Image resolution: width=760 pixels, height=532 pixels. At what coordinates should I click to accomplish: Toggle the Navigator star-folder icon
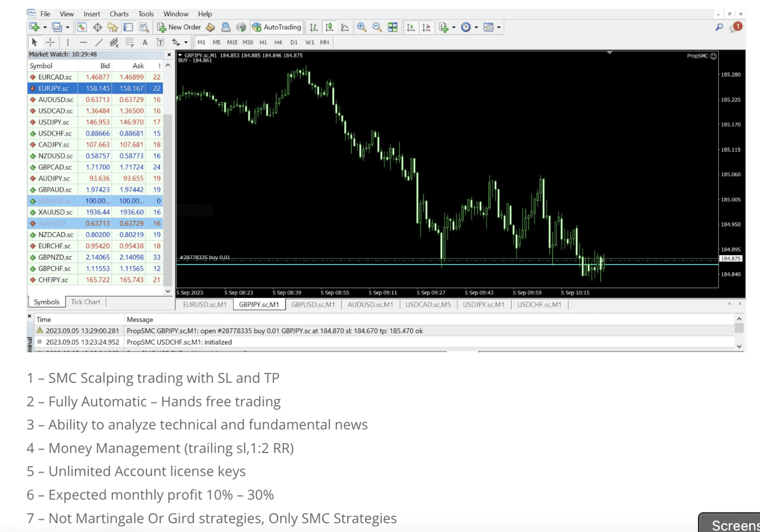point(112,27)
